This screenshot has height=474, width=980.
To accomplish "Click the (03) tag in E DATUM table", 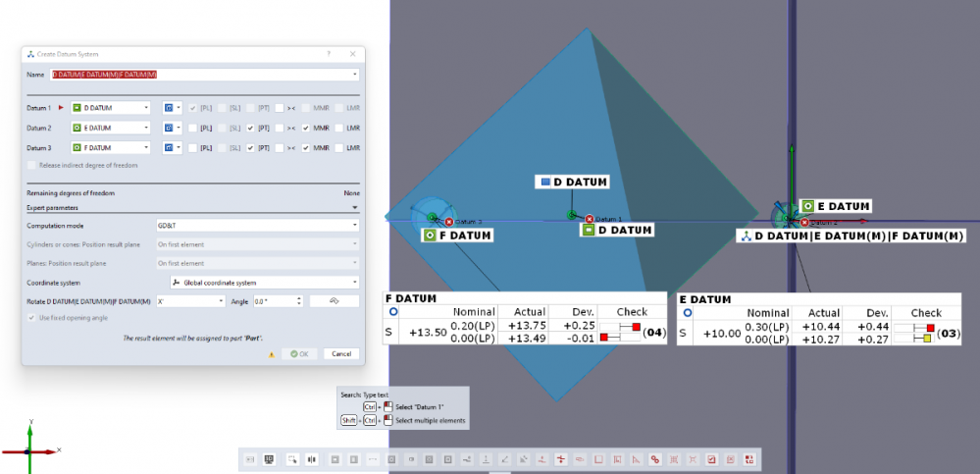I will (947, 334).
